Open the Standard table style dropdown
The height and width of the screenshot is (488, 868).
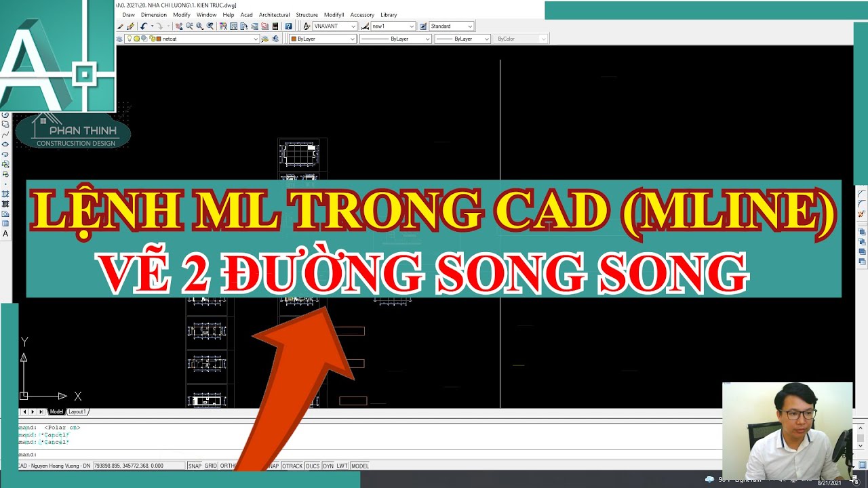pyautogui.click(x=452, y=26)
